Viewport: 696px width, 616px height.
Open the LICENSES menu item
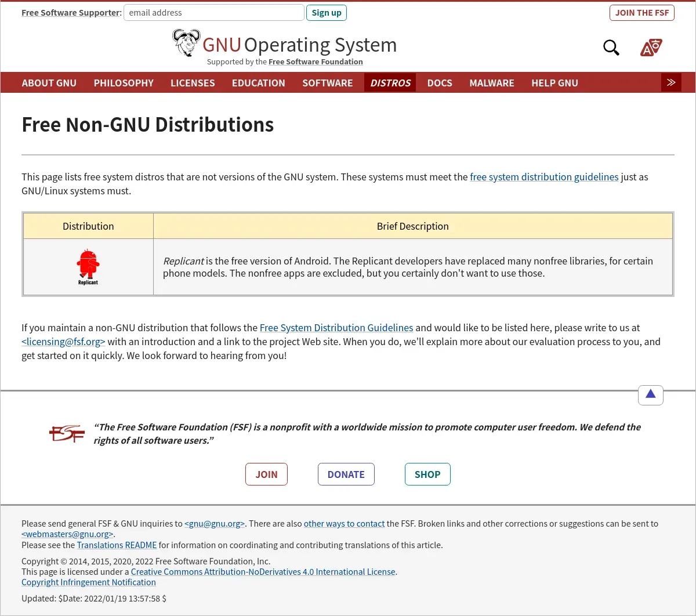(x=193, y=83)
